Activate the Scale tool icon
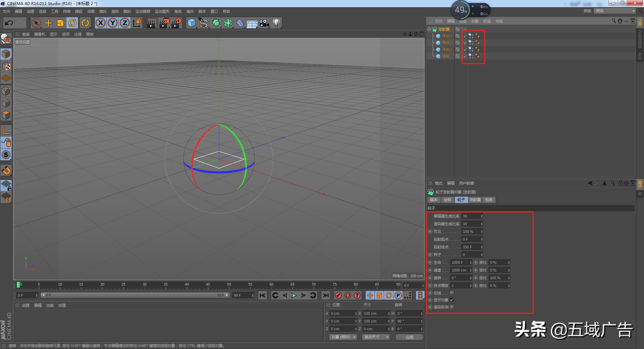The height and width of the screenshot is (349, 644). [x=60, y=23]
